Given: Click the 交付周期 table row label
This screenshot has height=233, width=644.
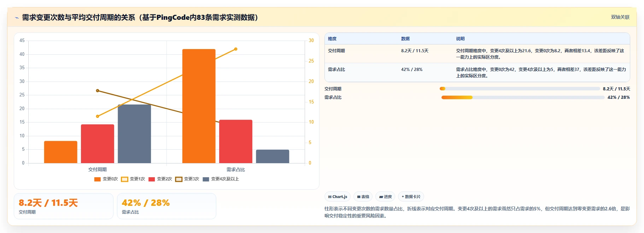Looking at the screenshot, I should click(x=336, y=51).
